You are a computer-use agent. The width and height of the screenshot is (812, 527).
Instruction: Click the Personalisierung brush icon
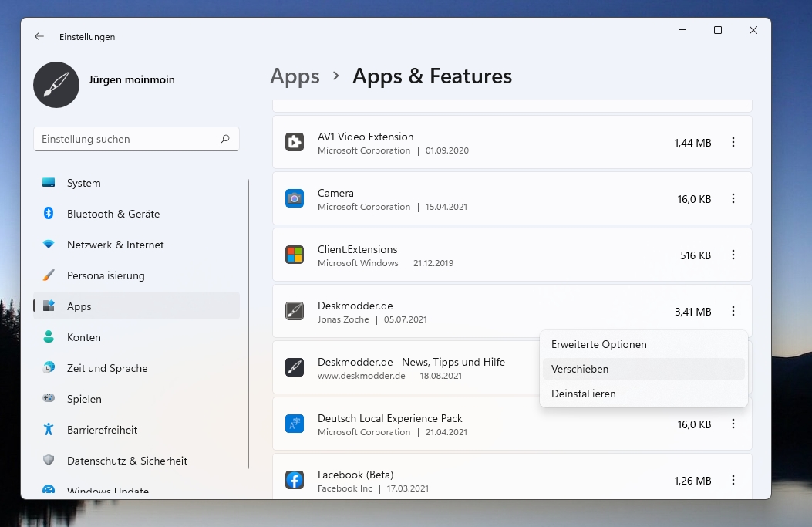coord(49,275)
